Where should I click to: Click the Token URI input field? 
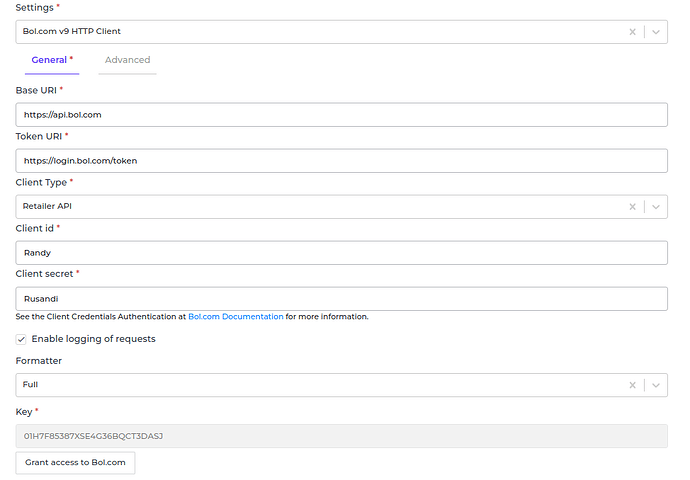pyautogui.click(x=341, y=161)
